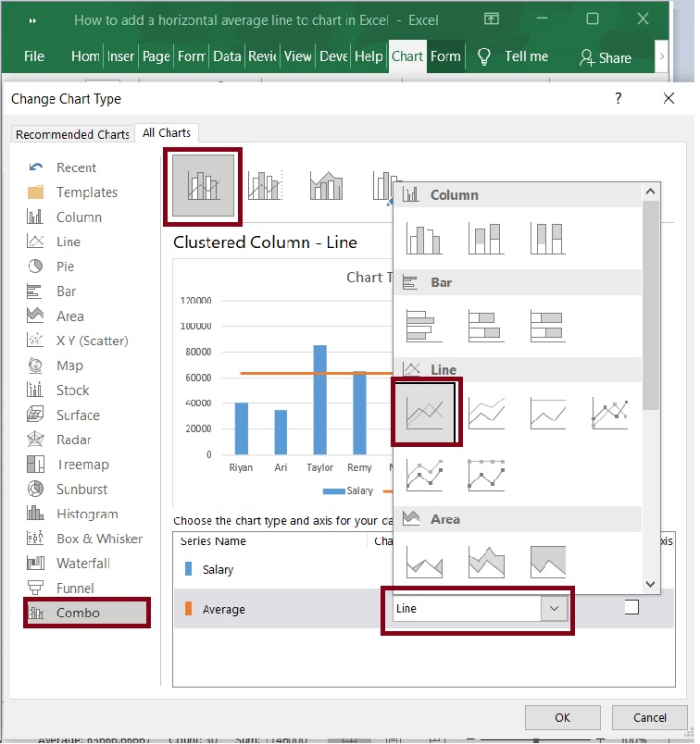700x744 pixels.
Task: Open the Help ribbon tab
Action: pyautogui.click(x=369, y=56)
